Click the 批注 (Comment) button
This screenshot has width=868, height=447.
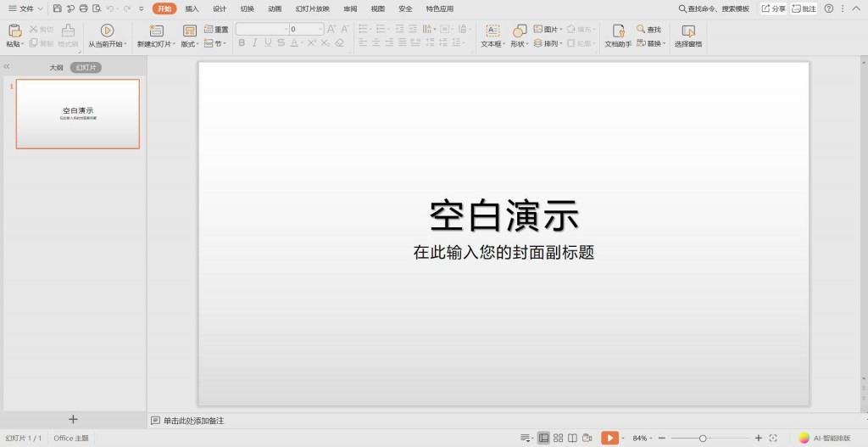804,8
